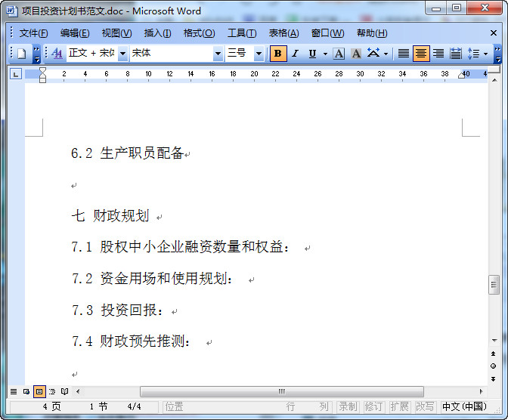Apply Character Border icon
Viewport: 508px width, 420px height.
tap(339, 54)
